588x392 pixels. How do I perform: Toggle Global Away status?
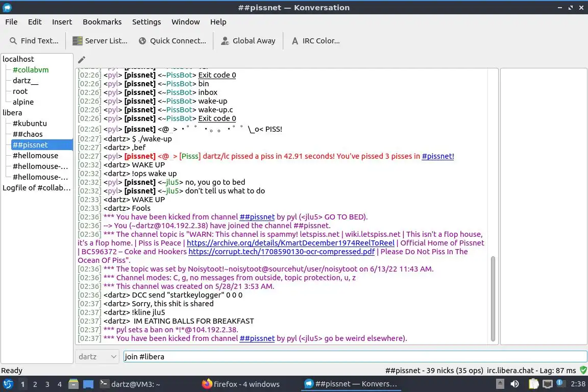tap(248, 41)
